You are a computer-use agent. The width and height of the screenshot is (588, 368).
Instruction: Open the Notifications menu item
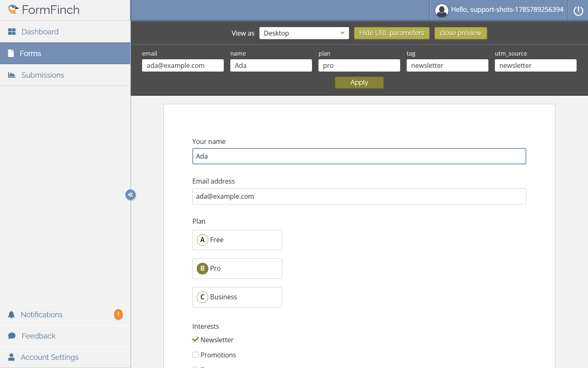(65, 314)
